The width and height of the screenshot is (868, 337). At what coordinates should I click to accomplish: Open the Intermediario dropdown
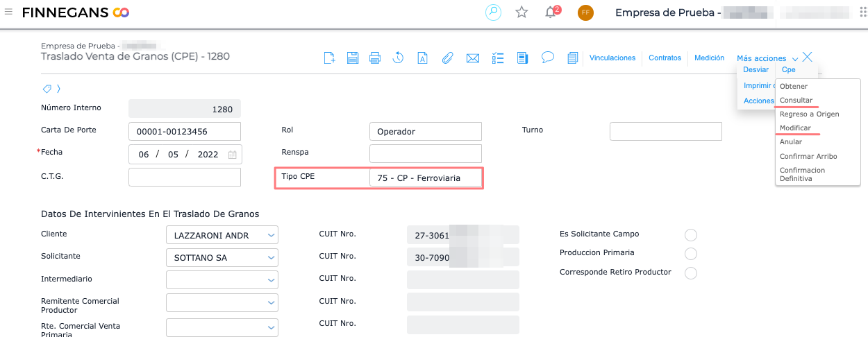click(x=271, y=280)
